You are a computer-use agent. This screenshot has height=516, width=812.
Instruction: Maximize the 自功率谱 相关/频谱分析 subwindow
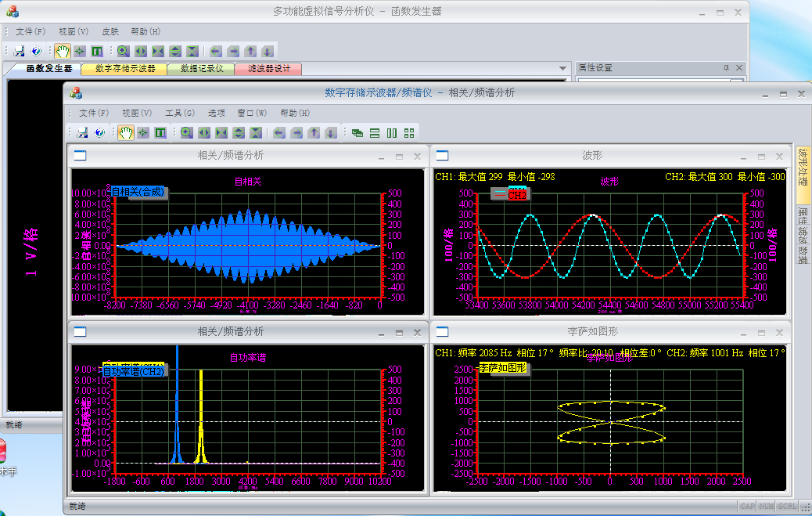click(x=399, y=333)
